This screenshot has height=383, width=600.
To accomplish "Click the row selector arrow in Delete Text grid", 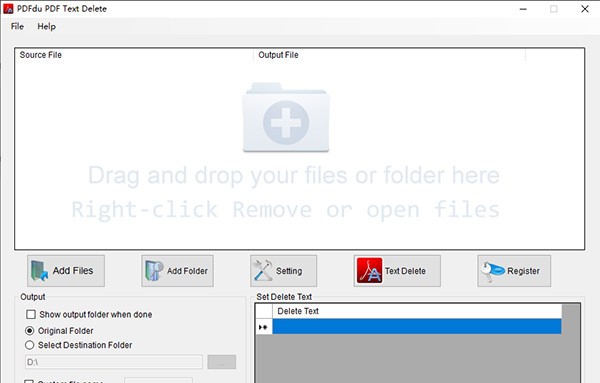I will coord(264,327).
